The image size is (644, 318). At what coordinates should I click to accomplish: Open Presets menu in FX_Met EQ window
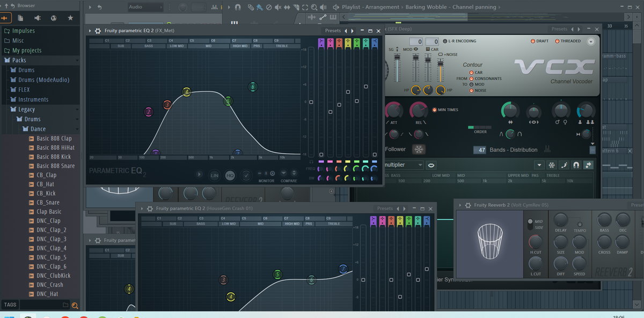(333, 31)
